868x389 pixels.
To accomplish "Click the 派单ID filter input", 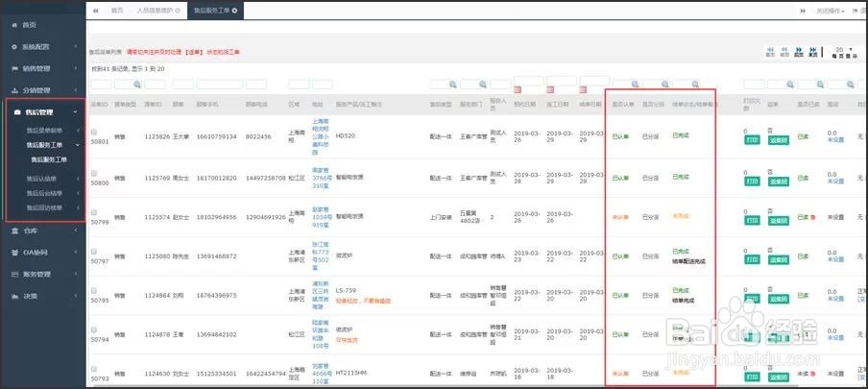I will tap(101, 85).
